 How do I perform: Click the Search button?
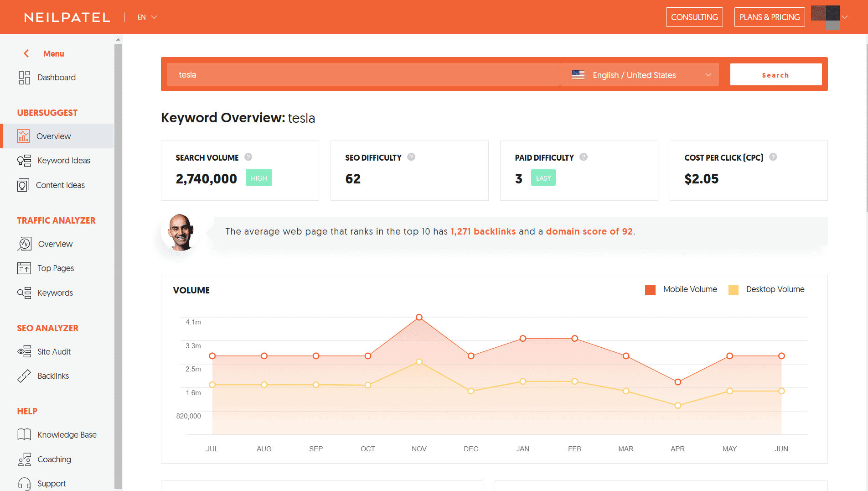pyautogui.click(x=776, y=75)
